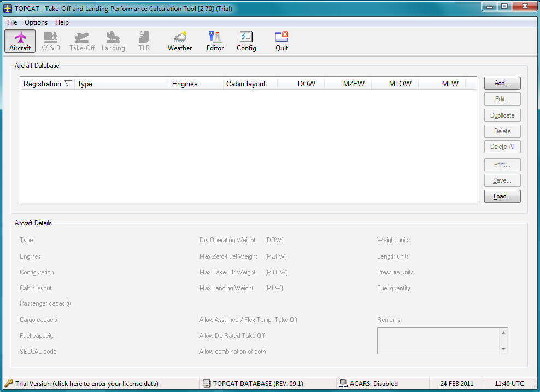
Task: Sort by Type column header
Action: click(121, 84)
